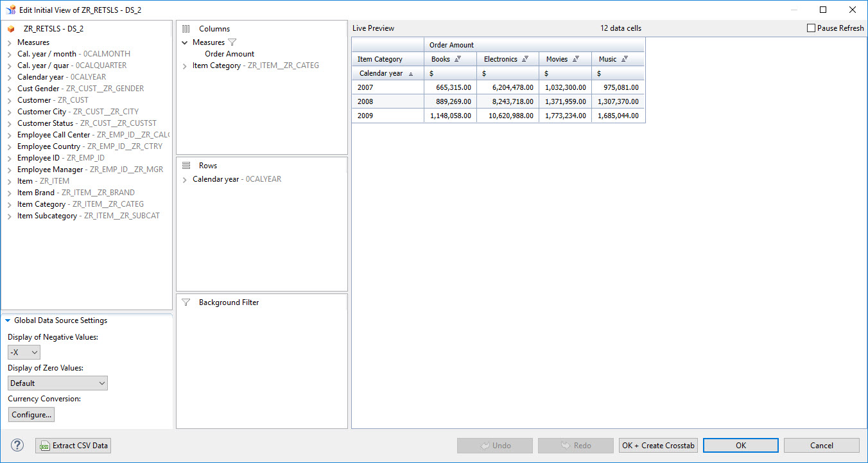Image resolution: width=868 pixels, height=463 pixels.
Task: Click sort icon next to Books column
Action: point(458,59)
